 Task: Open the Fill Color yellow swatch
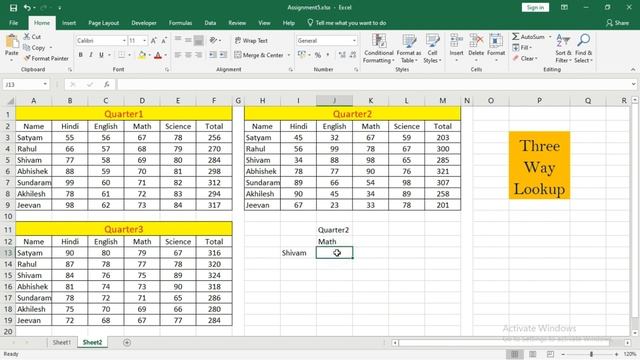(x=142, y=55)
